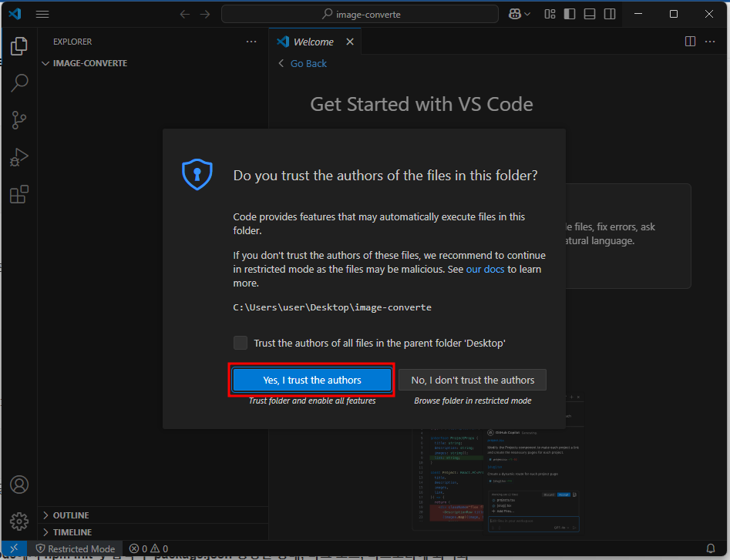The height and width of the screenshot is (560, 730).
Task: Open the Accounts icon in activity bar
Action: coord(19,485)
